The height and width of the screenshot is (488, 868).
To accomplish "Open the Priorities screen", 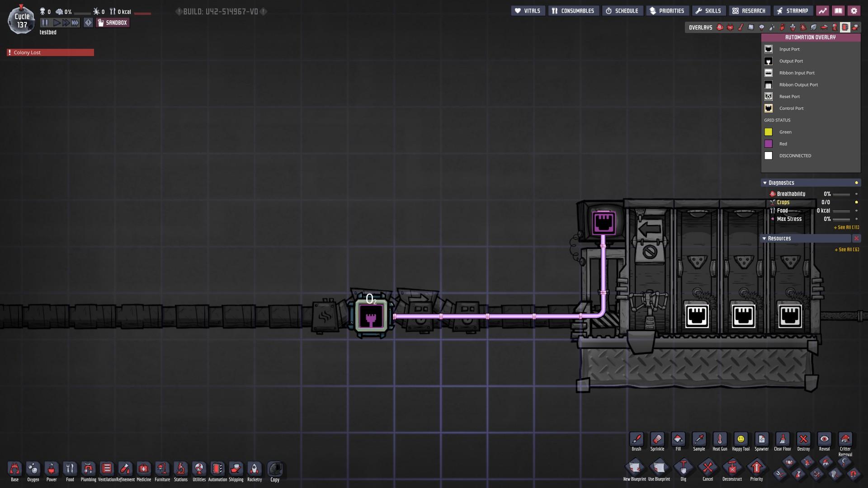I will pyautogui.click(x=667, y=11).
